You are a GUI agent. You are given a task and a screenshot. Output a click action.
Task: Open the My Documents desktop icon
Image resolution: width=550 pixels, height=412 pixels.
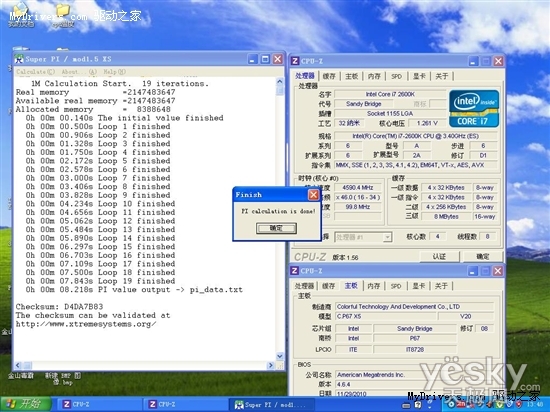tap(21, 15)
